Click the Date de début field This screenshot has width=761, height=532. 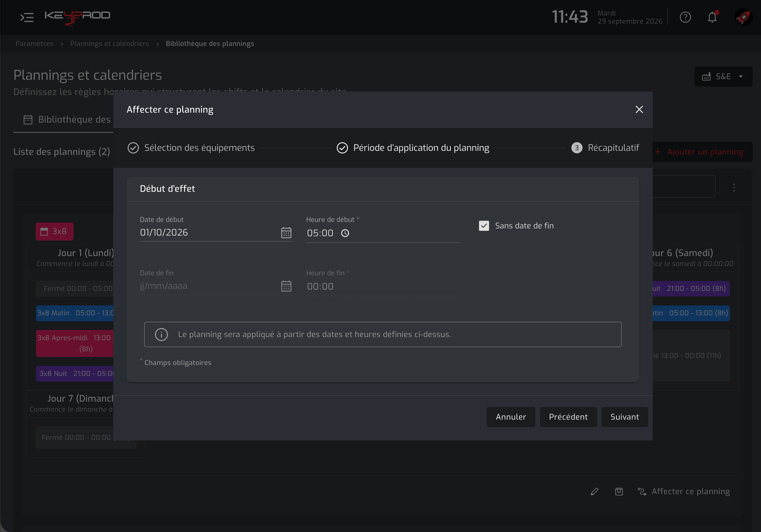(216, 233)
